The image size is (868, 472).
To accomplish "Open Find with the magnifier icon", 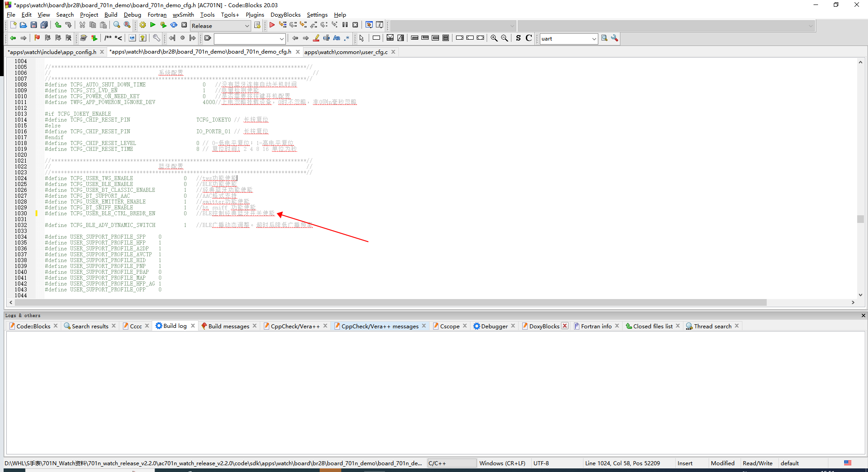I will point(117,25).
